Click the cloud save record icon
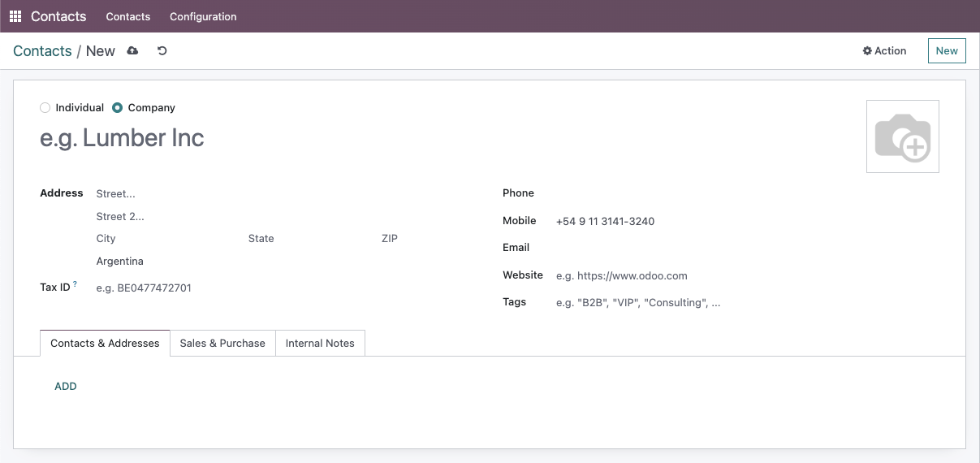This screenshot has height=463, width=980. click(132, 51)
